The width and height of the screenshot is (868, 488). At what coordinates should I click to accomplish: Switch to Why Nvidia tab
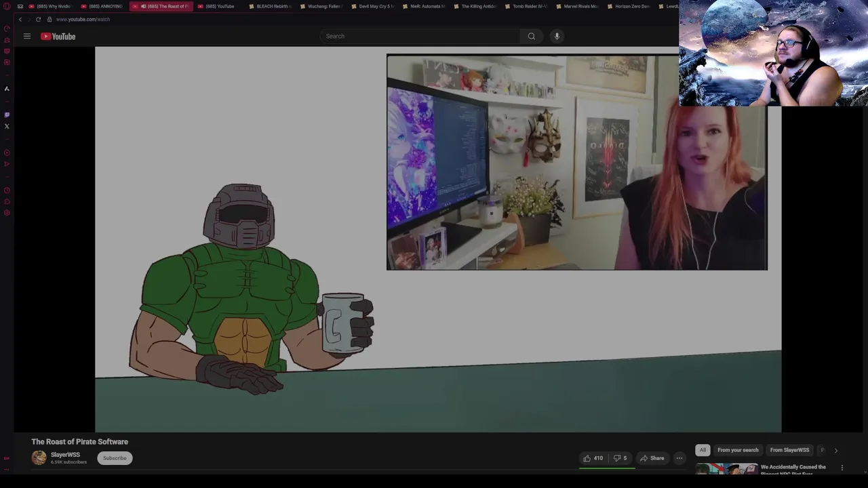click(50, 6)
